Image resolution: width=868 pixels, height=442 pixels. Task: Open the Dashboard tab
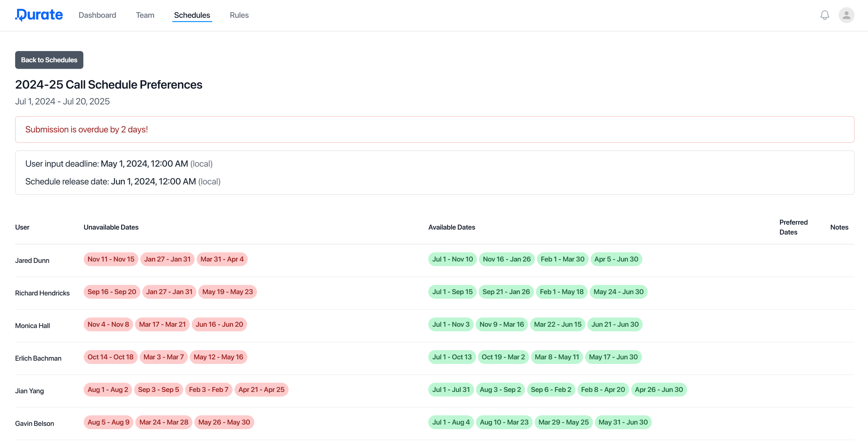[97, 15]
